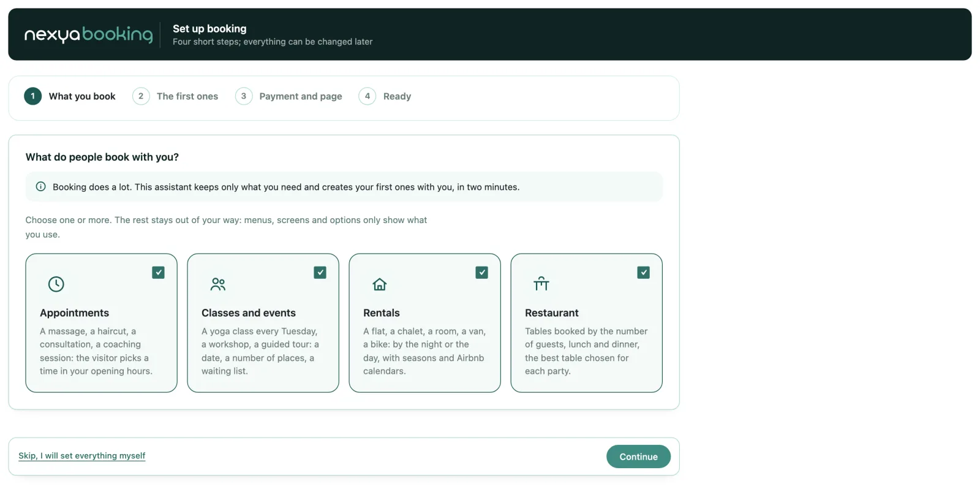Click the 'Choose one or more' instruction text
The image size is (980, 497).
tap(226, 227)
